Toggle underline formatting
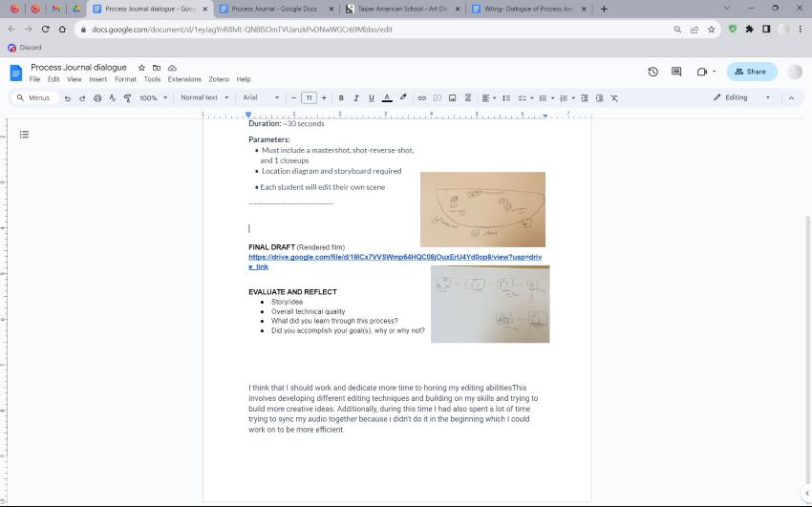The height and width of the screenshot is (507, 812). click(x=371, y=97)
